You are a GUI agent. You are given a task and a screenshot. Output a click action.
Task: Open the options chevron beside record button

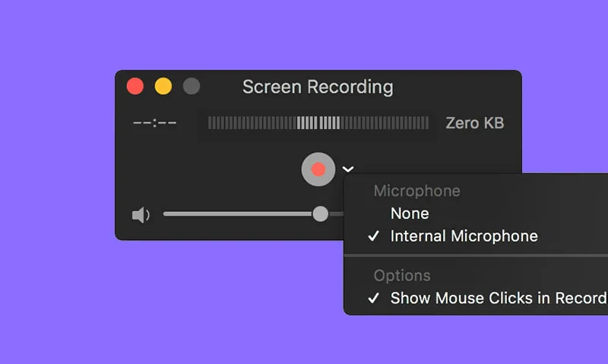[x=348, y=170]
